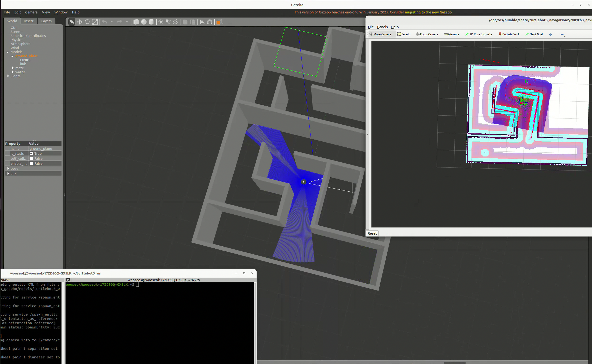Switch to the Insert tab

coord(29,21)
